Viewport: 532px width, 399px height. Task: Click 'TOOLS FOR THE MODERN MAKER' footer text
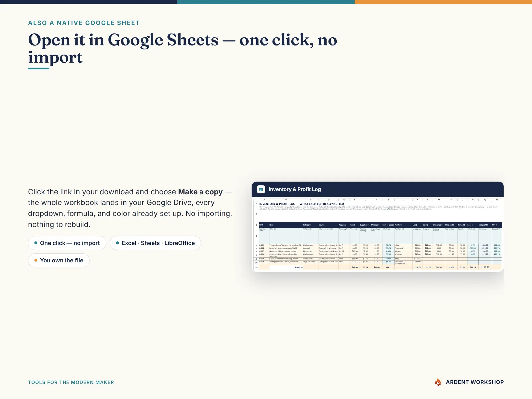(x=71, y=382)
